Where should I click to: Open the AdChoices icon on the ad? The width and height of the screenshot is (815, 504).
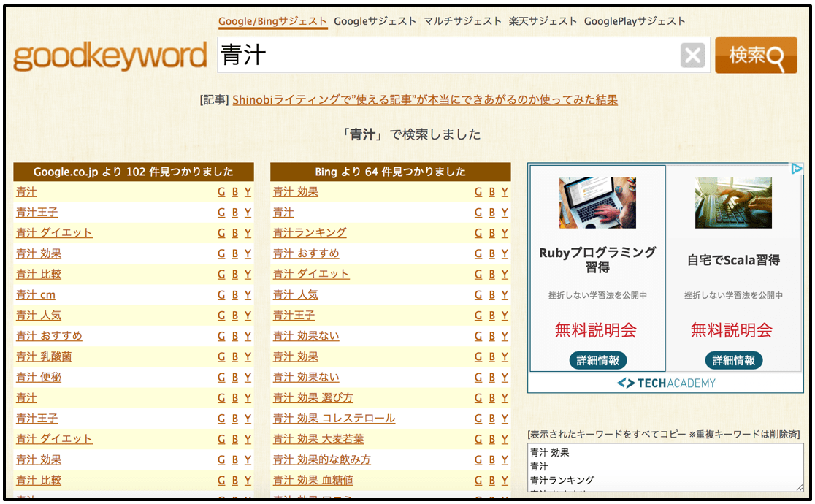pyautogui.click(x=796, y=169)
